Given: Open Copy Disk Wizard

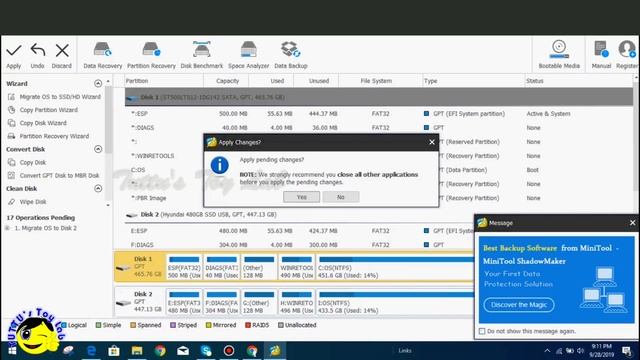Looking at the screenshot, I should pos(37,123).
